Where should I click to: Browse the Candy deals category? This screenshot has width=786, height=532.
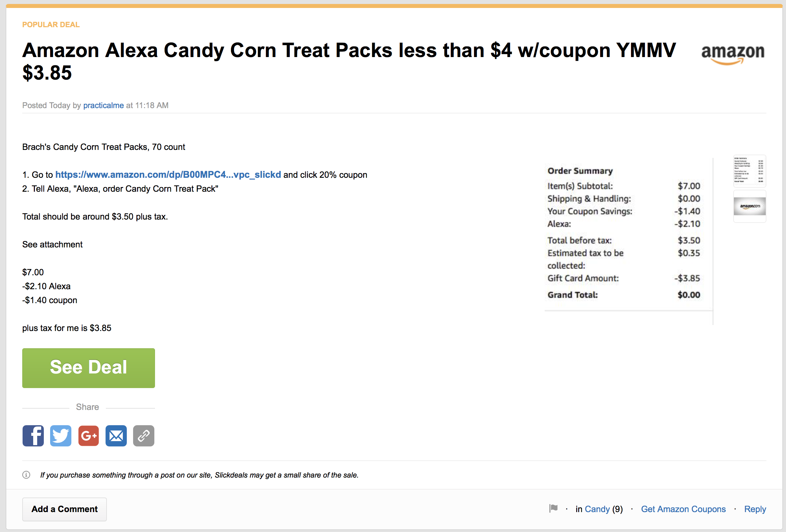pyautogui.click(x=597, y=509)
